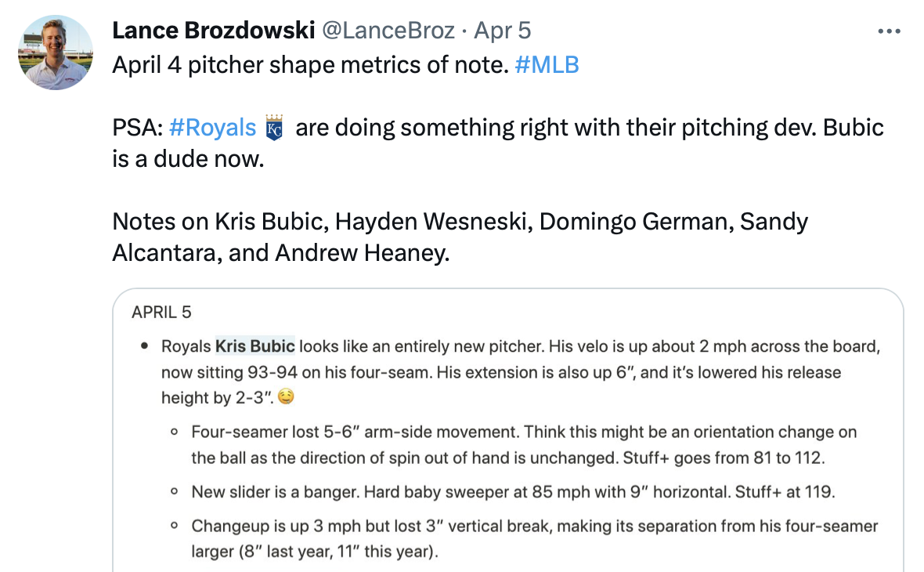
Task: Click the smirking emoji after release height
Action: (287, 398)
